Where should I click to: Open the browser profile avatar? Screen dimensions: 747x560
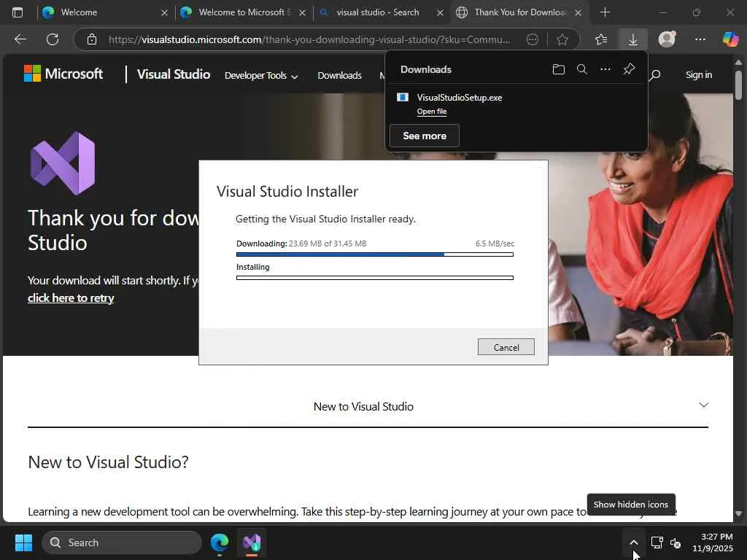(667, 39)
